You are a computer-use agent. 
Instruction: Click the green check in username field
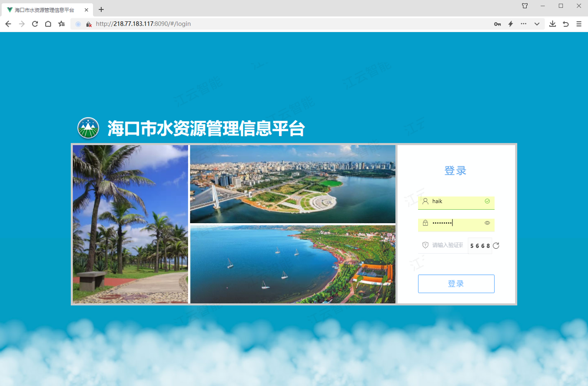487,201
